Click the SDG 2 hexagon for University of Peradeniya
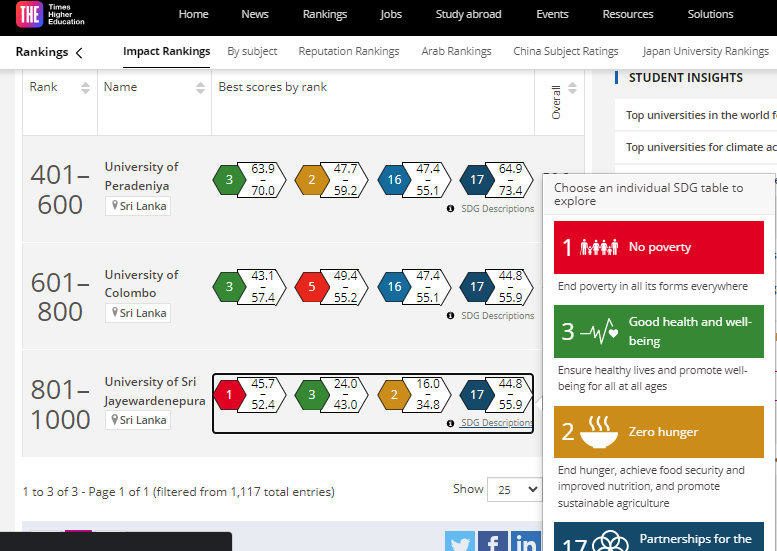 [x=311, y=179]
